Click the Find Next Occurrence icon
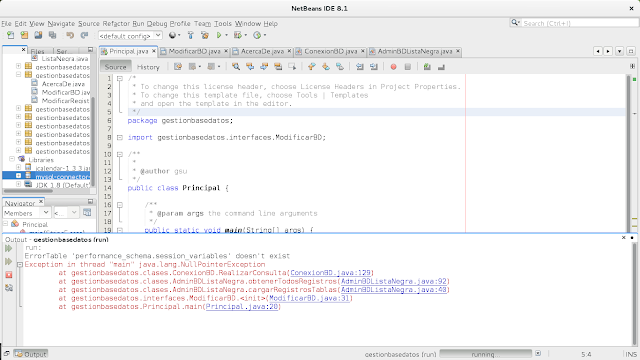The width and height of the screenshot is (640, 360). tap(264, 67)
